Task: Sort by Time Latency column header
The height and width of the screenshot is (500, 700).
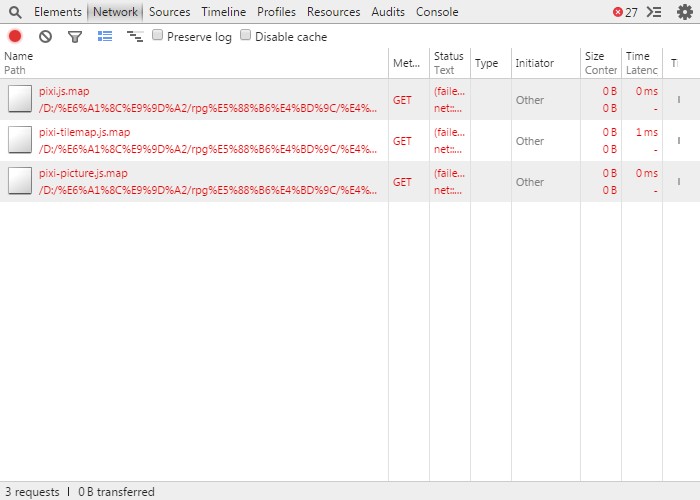Action: tap(642, 63)
